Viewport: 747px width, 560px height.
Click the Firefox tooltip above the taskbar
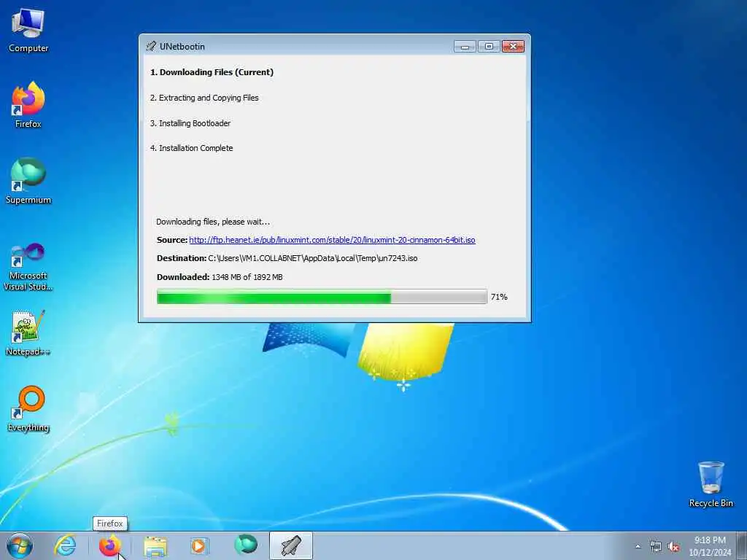(110, 524)
